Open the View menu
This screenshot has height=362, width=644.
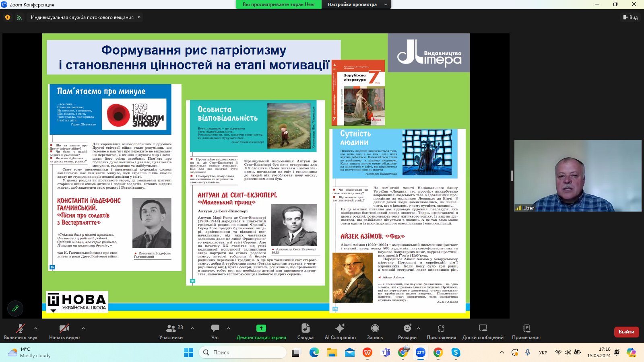pos(630,17)
